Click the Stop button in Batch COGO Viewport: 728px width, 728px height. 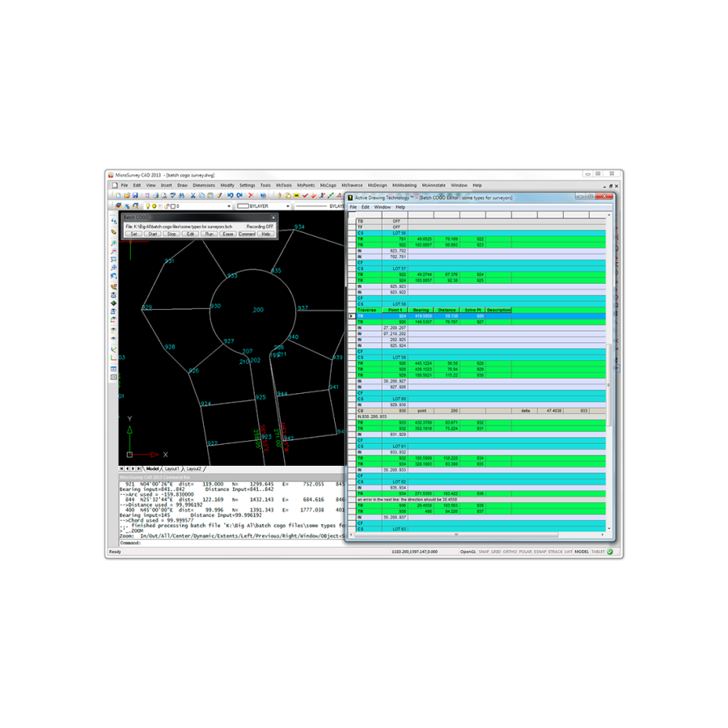click(171, 234)
